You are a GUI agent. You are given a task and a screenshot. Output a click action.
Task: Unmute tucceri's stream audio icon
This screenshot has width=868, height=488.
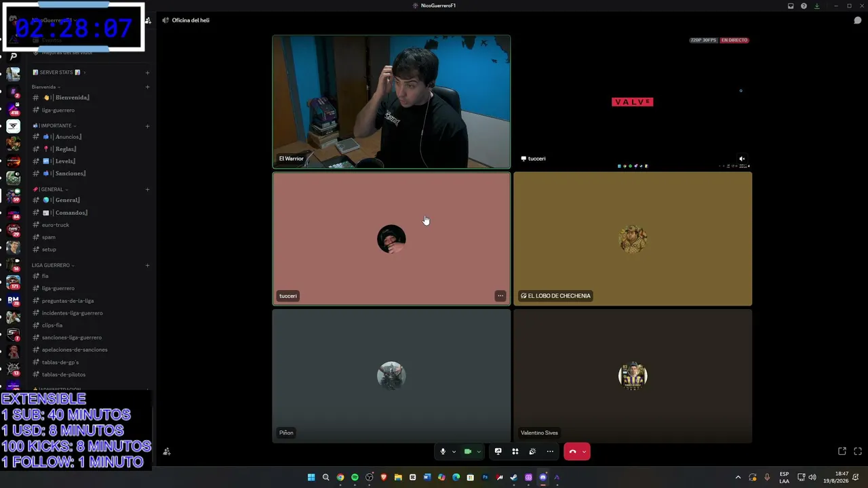coord(742,159)
